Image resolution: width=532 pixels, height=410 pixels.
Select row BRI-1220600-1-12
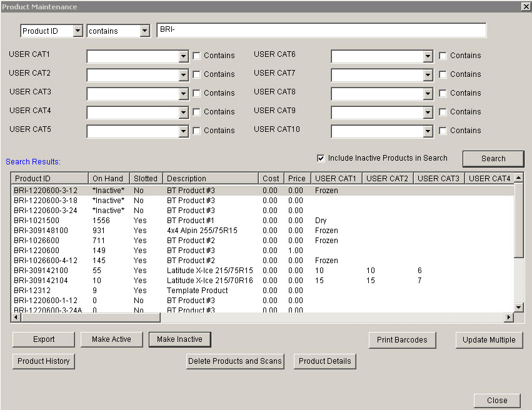click(x=263, y=301)
